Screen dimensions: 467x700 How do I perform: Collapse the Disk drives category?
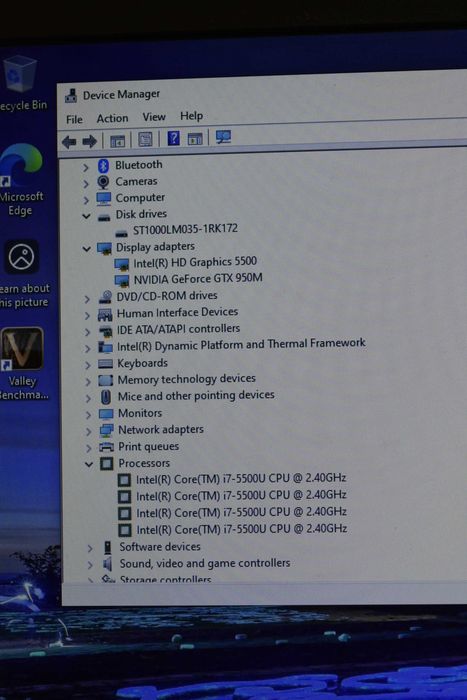(x=86, y=216)
